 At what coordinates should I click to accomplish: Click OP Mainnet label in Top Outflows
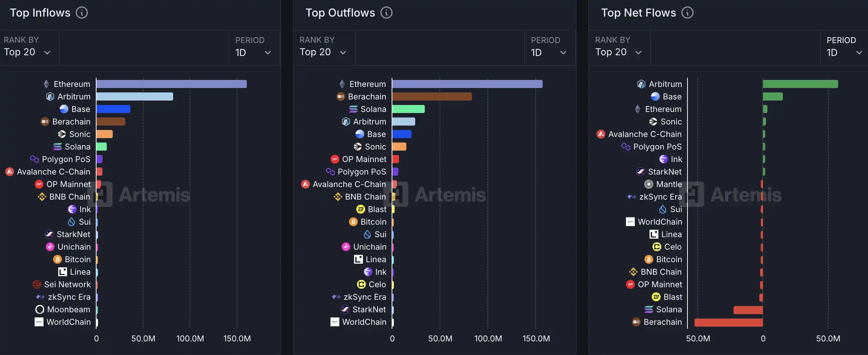364,159
